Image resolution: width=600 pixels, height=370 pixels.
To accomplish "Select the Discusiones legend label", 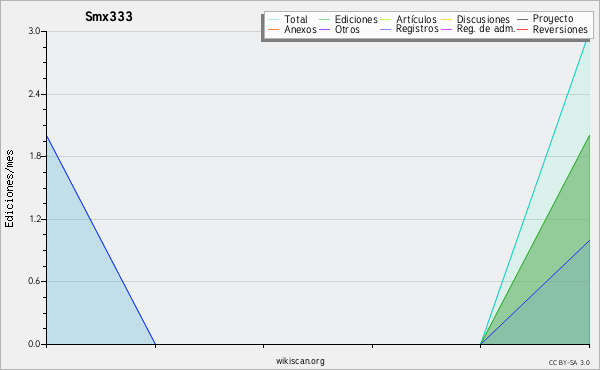I will pyautogui.click(x=483, y=20).
